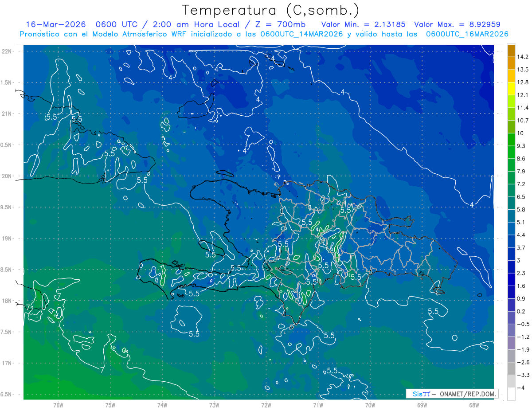The image size is (532, 411).
Task: Click the 76W longitude axis label
Action: pyautogui.click(x=58, y=405)
